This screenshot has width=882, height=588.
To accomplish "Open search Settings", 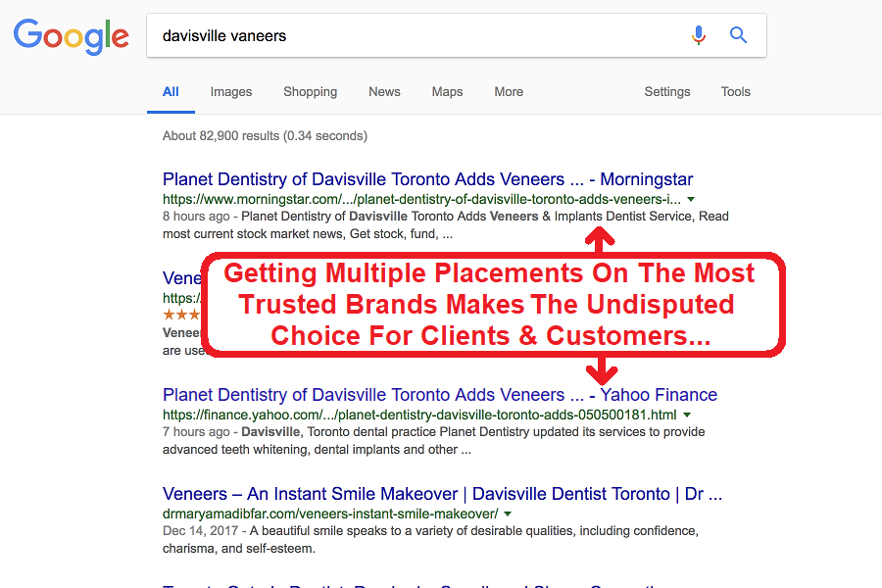I will 667,92.
